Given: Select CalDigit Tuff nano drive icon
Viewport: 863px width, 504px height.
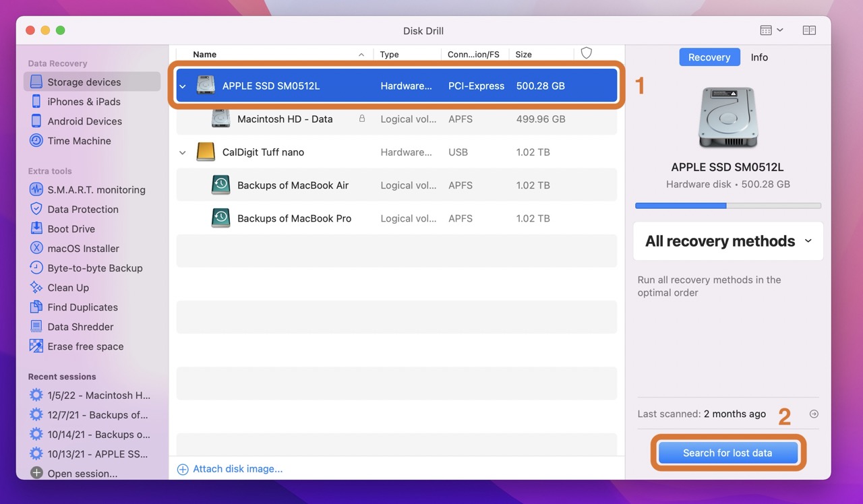Looking at the screenshot, I should point(206,152).
